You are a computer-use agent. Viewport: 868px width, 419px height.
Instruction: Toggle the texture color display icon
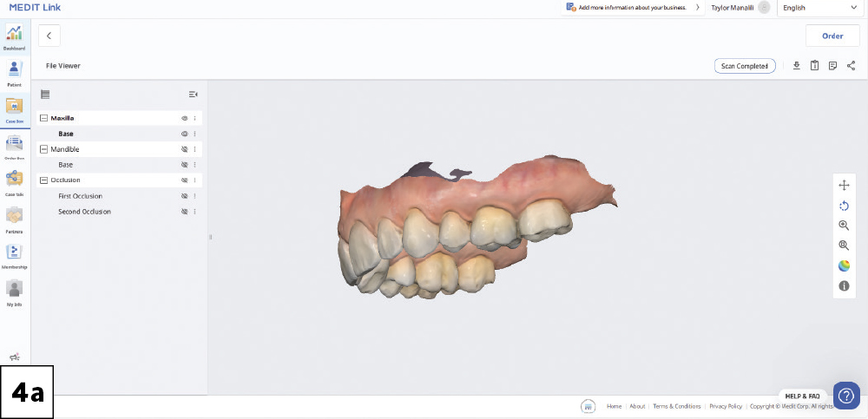(x=844, y=265)
